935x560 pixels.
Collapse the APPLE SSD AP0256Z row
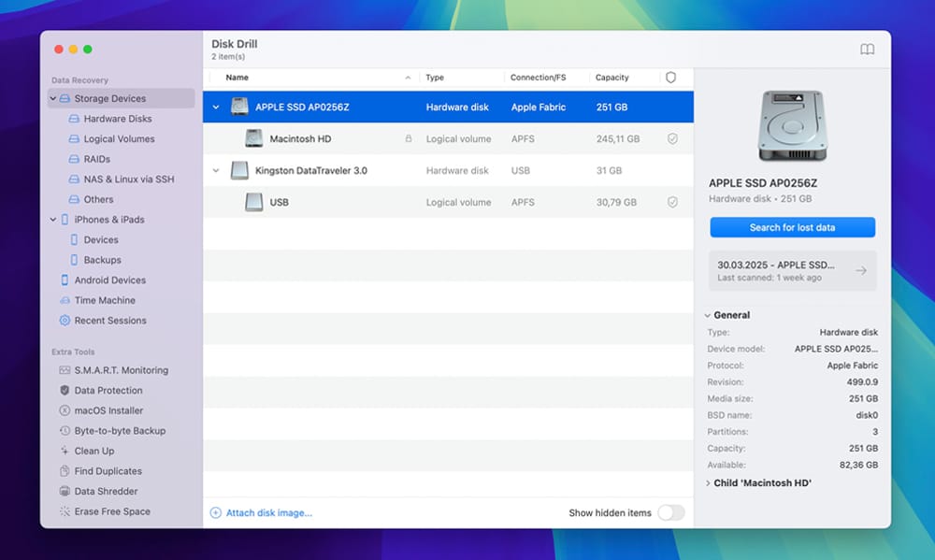(x=216, y=107)
